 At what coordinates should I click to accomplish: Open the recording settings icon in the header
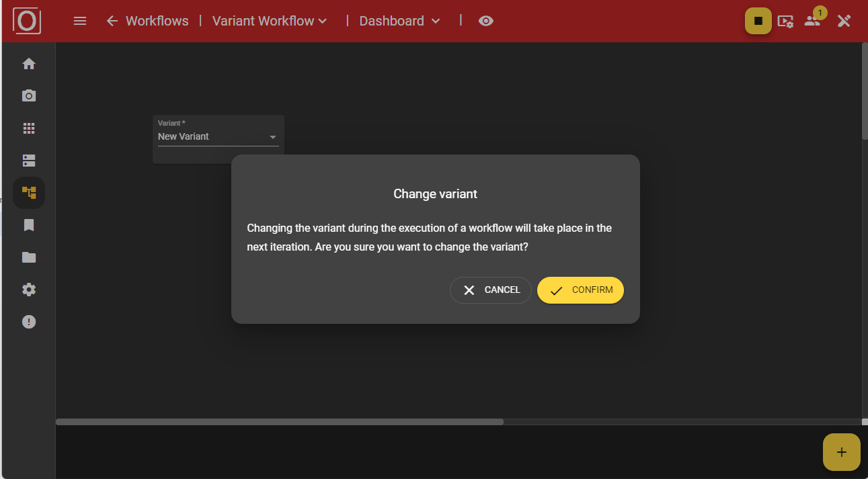(x=785, y=21)
